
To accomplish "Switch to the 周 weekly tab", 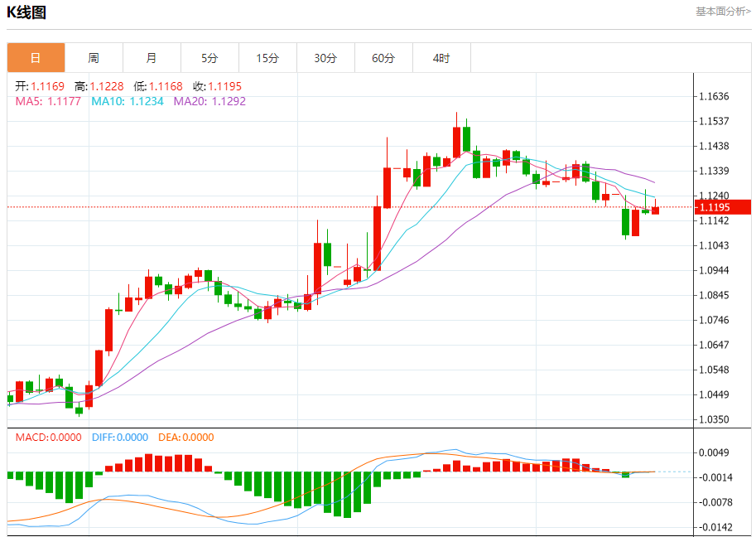I will (x=94, y=58).
